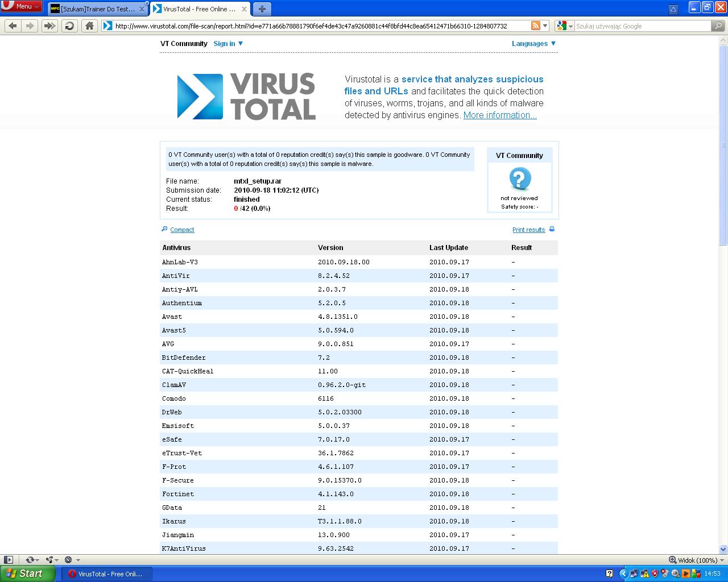Click the BitDefender row name
Viewport: 728px width, 582px height.
tap(184, 357)
